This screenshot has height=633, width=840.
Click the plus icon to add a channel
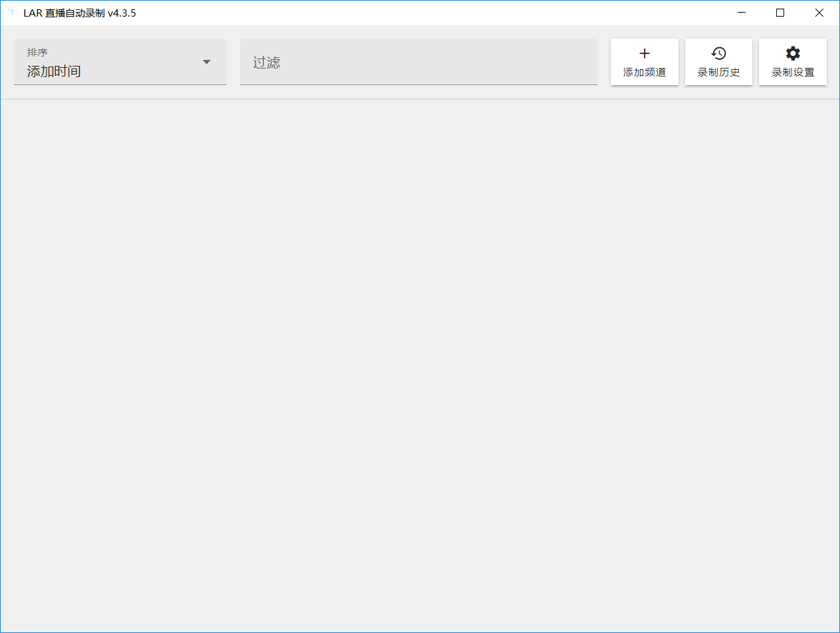[x=644, y=54]
